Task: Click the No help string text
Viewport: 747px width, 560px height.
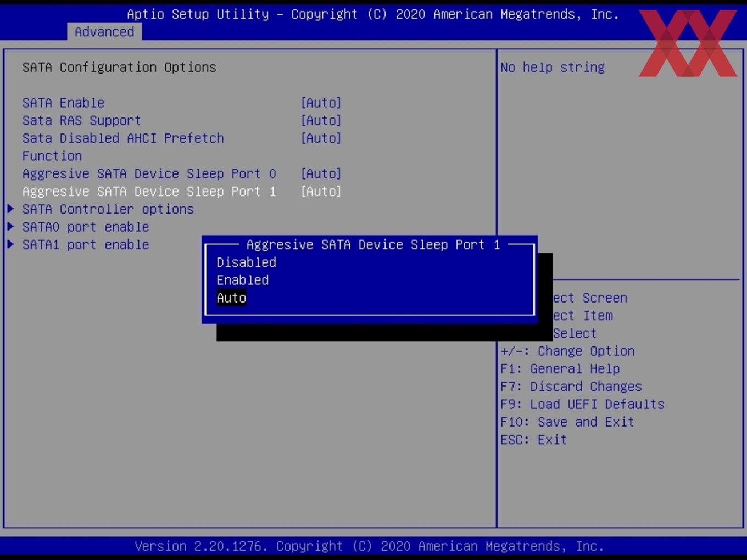Action: (x=553, y=67)
